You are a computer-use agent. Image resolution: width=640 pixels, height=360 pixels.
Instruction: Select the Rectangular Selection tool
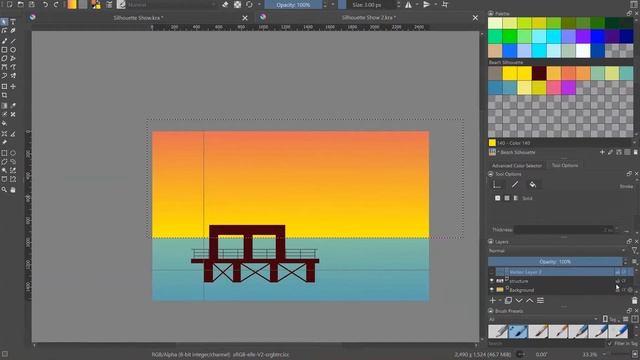coord(4,153)
